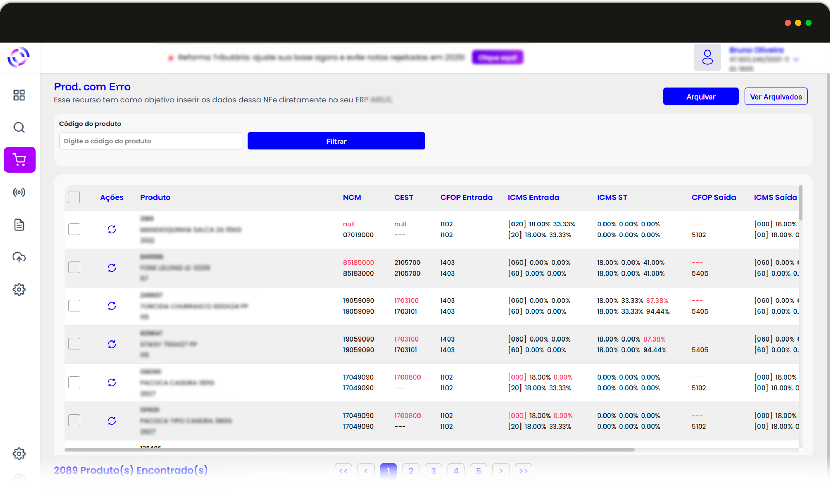
Task: Go to next page with single arrow
Action: tap(501, 471)
